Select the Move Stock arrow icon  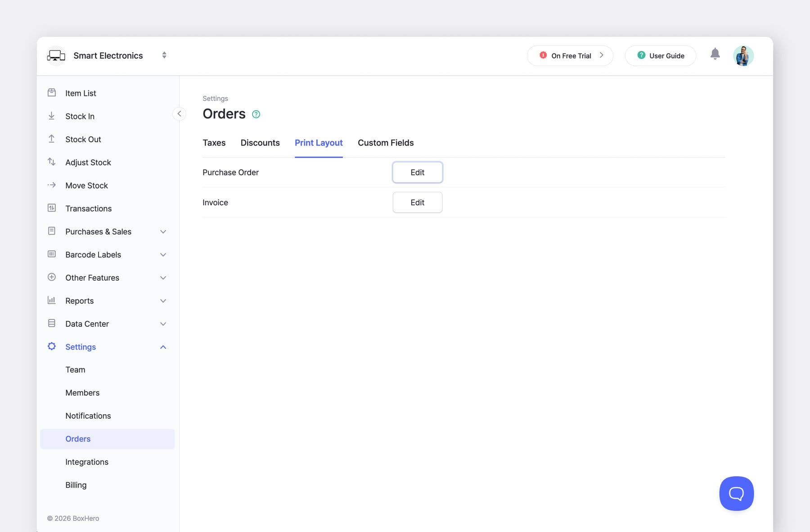click(52, 185)
